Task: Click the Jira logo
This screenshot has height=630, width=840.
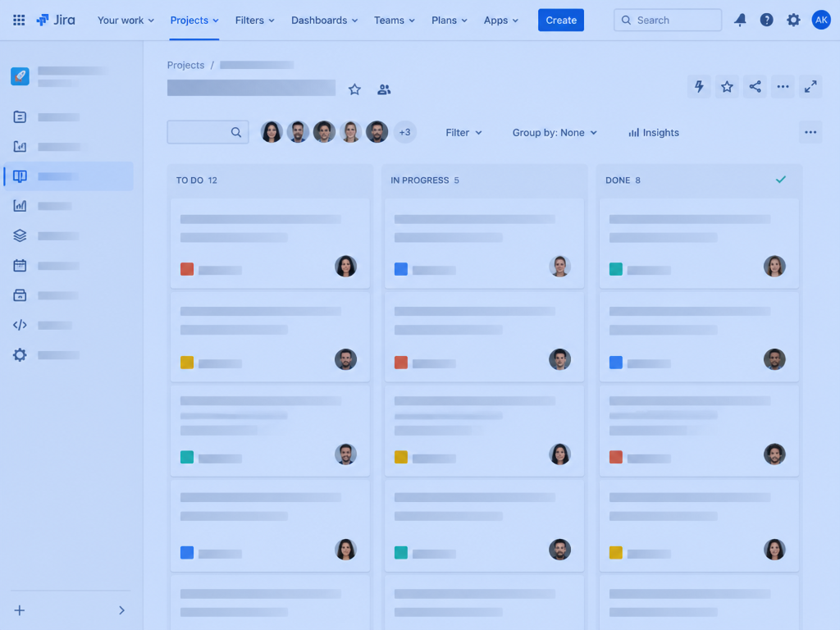Action: (56, 21)
